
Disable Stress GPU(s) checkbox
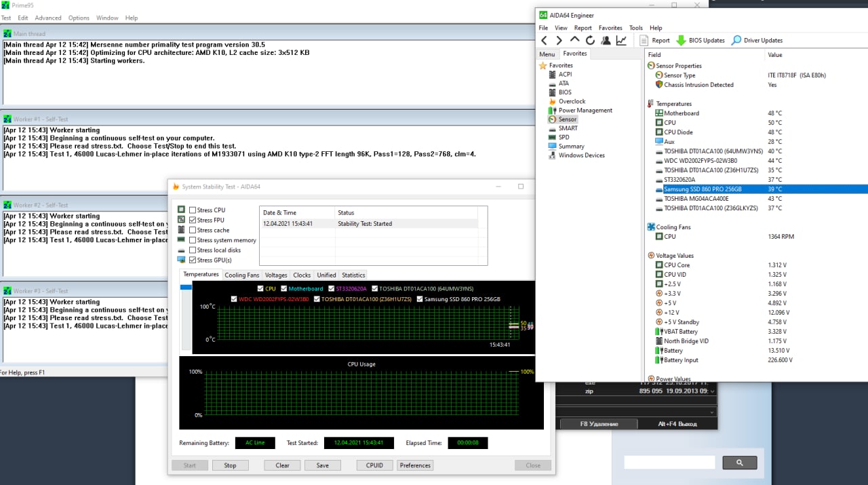[x=193, y=260]
